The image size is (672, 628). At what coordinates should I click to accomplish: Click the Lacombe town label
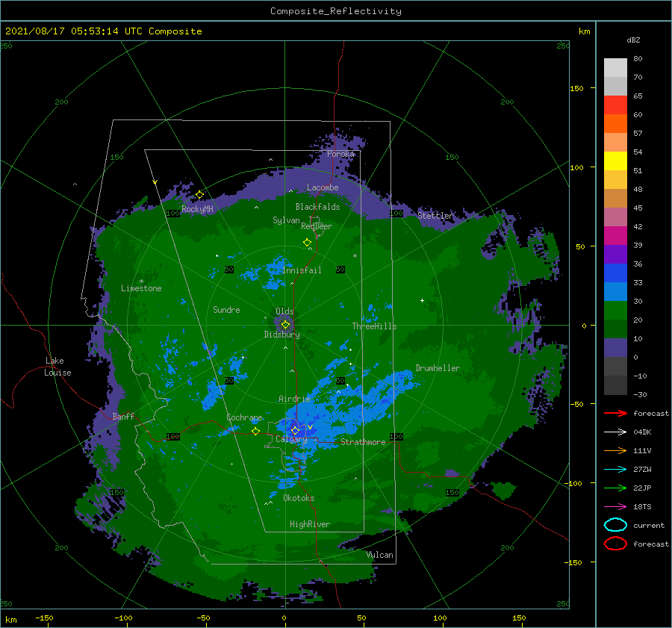(x=323, y=187)
